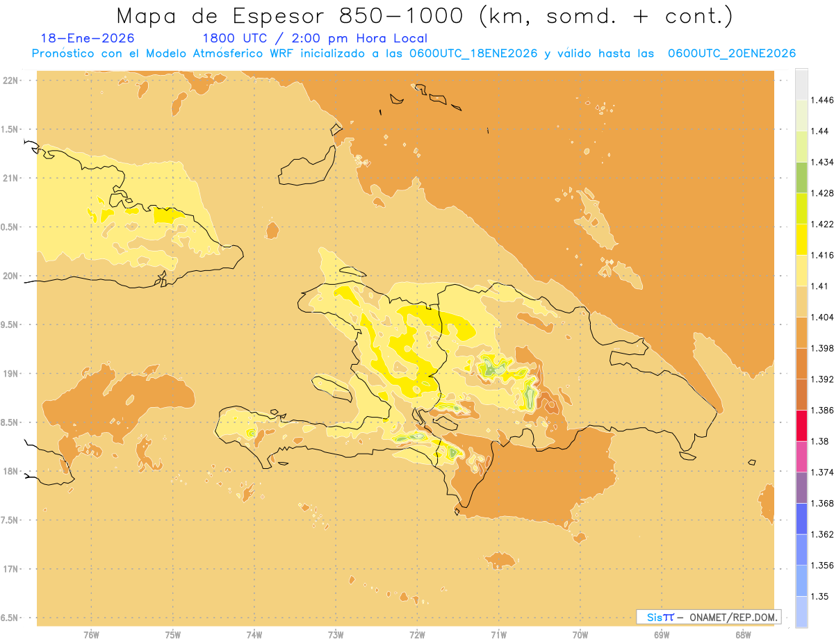834x644 pixels.
Task: Pick the bright yellow swatch between 1.416 and 1.422
Action: point(801,239)
